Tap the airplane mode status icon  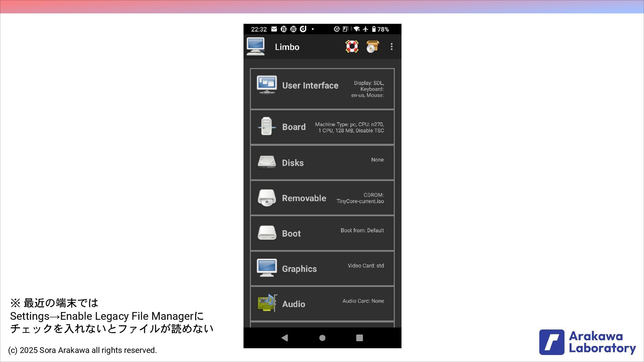point(366,29)
